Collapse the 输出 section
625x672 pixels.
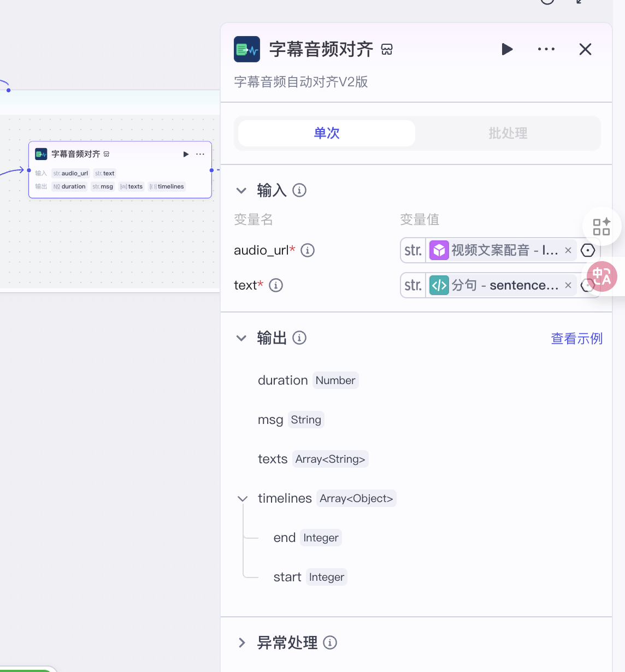point(241,338)
